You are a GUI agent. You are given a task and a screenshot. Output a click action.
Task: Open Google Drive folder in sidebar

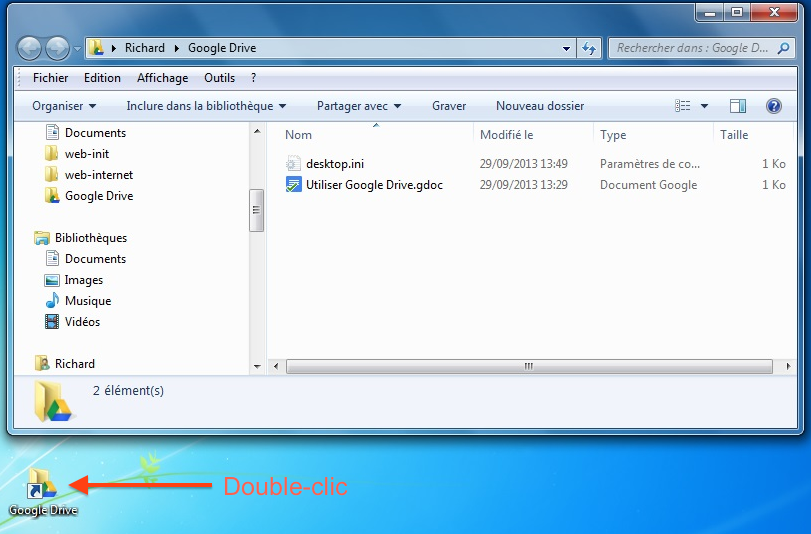point(98,196)
